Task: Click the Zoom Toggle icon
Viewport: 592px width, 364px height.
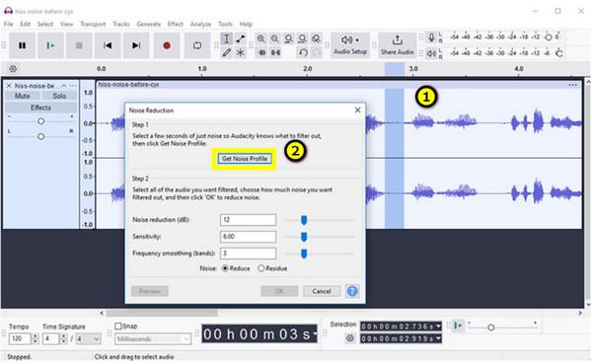Action: tap(317, 38)
